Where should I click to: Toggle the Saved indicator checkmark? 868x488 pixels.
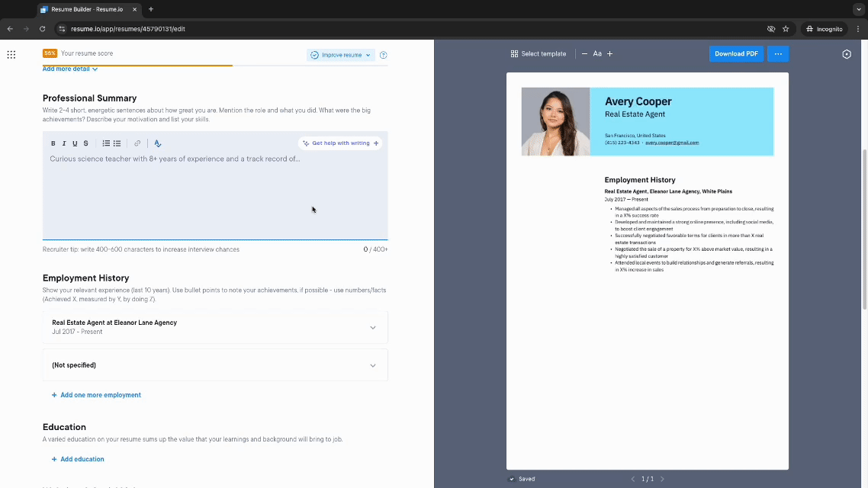513,479
